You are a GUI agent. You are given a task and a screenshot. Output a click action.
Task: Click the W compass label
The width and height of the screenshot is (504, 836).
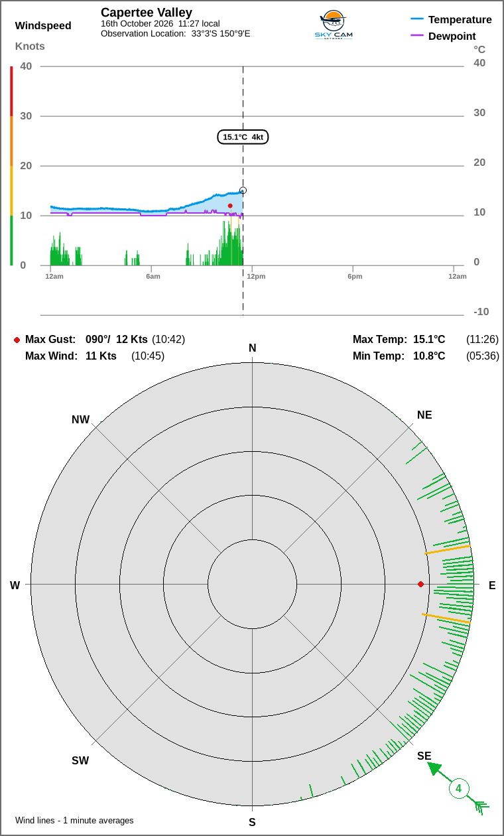click(15, 586)
